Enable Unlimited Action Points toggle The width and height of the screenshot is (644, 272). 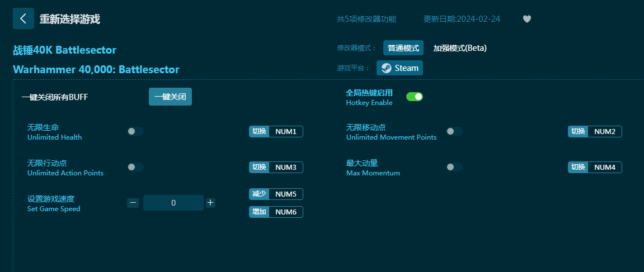135,167
